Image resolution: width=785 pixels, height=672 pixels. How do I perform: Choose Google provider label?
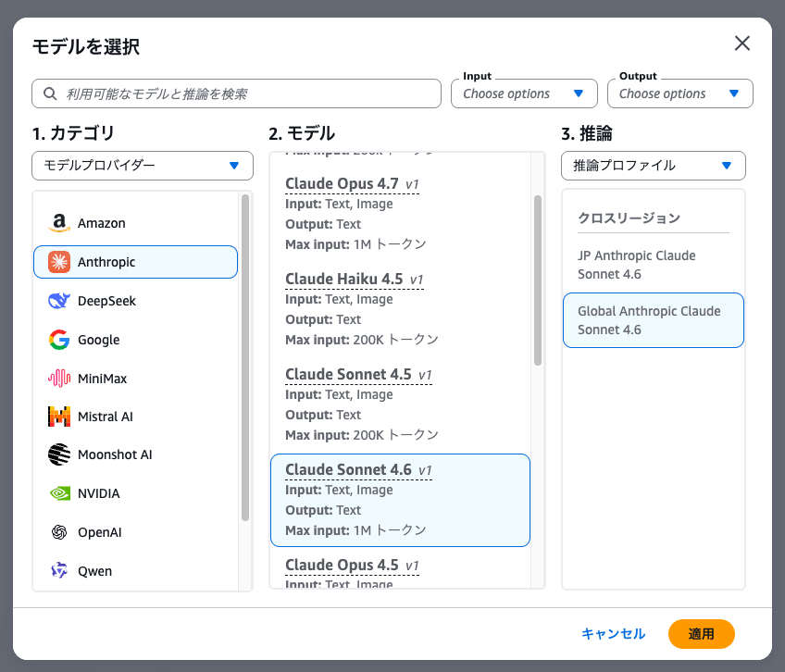(x=99, y=340)
